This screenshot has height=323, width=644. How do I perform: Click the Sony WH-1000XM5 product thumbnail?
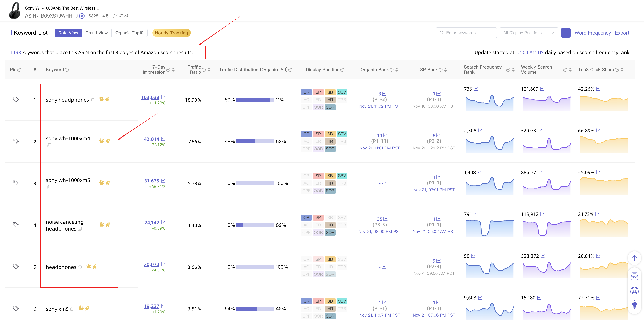[15, 11]
